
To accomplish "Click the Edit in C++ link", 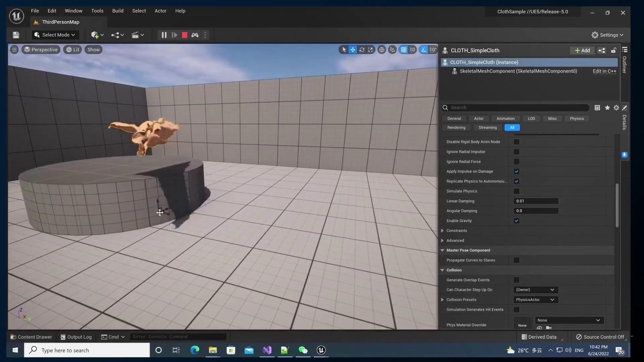I will 605,71.
